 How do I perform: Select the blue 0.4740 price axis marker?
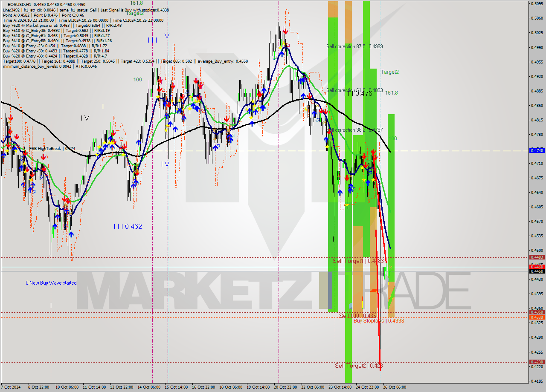pyautogui.click(x=537, y=150)
